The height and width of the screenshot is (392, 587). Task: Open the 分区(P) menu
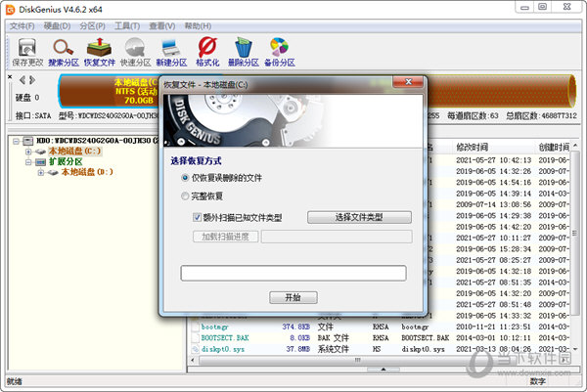click(93, 26)
